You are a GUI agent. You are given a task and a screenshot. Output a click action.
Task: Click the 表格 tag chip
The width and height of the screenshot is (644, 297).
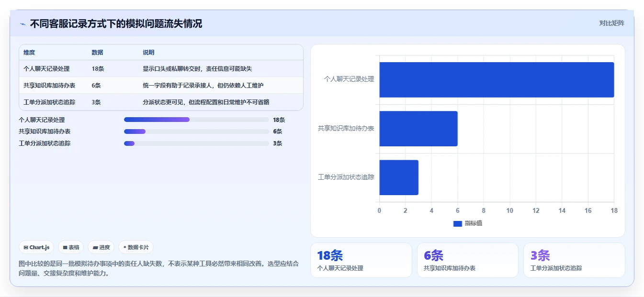tap(71, 247)
